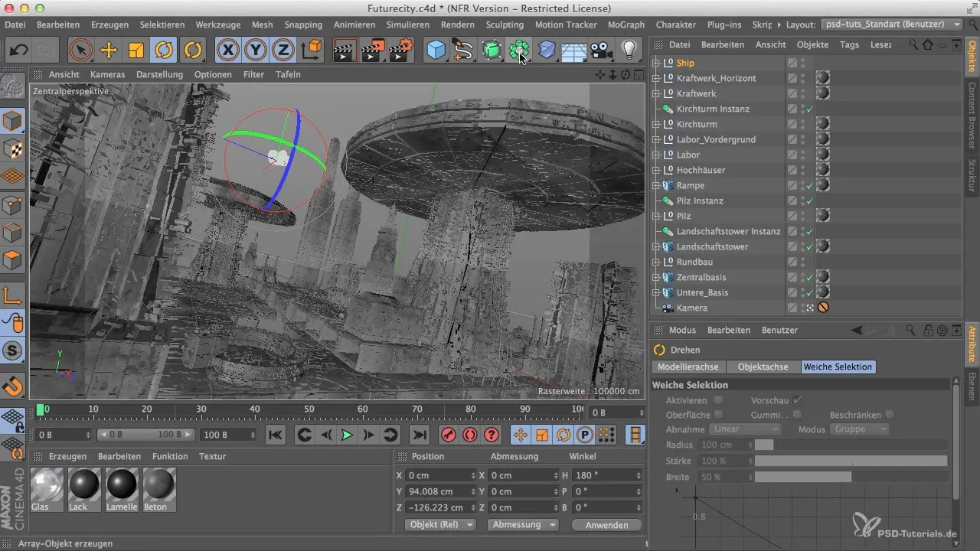This screenshot has width=980, height=551.
Task: Toggle the snap magnet icon
Action: pyautogui.click(x=13, y=385)
